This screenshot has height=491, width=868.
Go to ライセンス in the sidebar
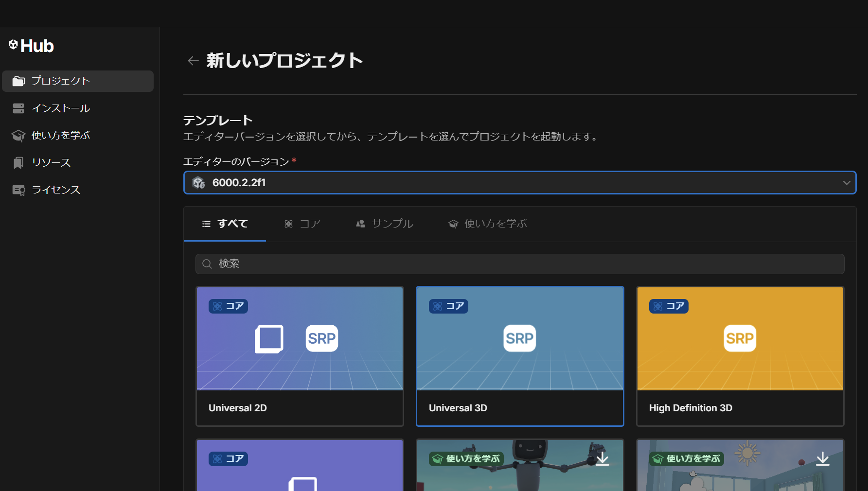(x=56, y=190)
